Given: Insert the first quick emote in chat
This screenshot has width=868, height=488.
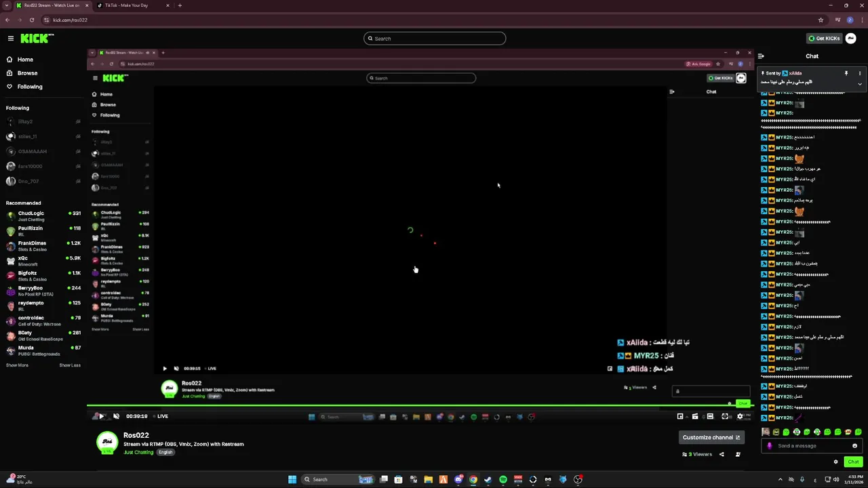Looking at the screenshot, I should coord(766,432).
